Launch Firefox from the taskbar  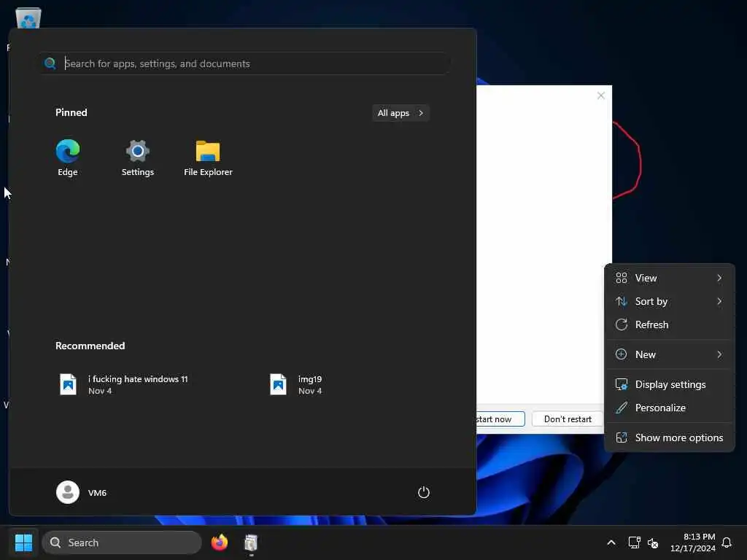pyautogui.click(x=220, y=542)
